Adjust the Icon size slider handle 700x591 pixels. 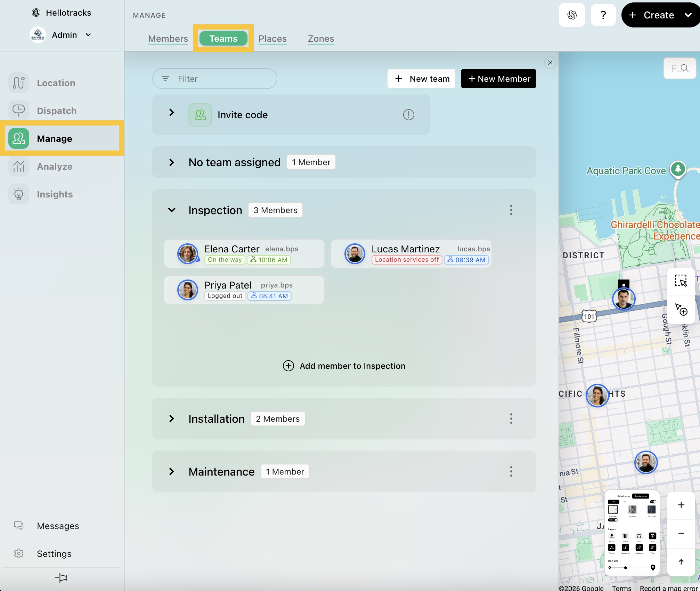625,568
